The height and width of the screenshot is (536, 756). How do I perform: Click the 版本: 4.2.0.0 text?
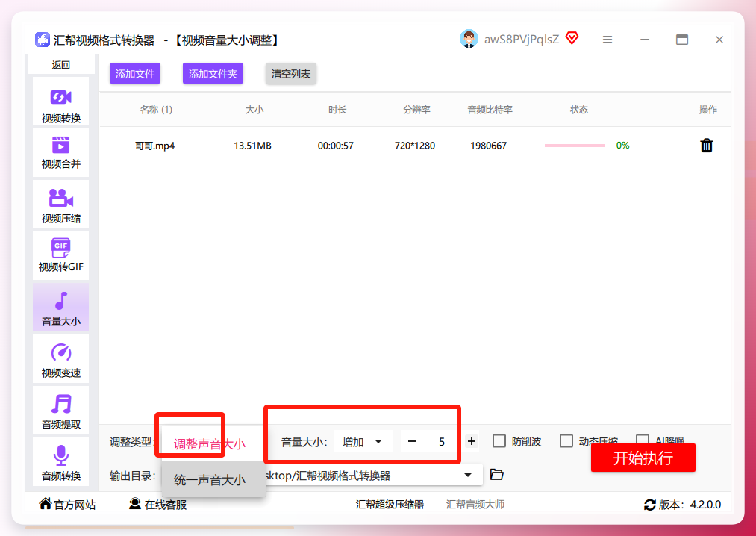pos(690,505)
